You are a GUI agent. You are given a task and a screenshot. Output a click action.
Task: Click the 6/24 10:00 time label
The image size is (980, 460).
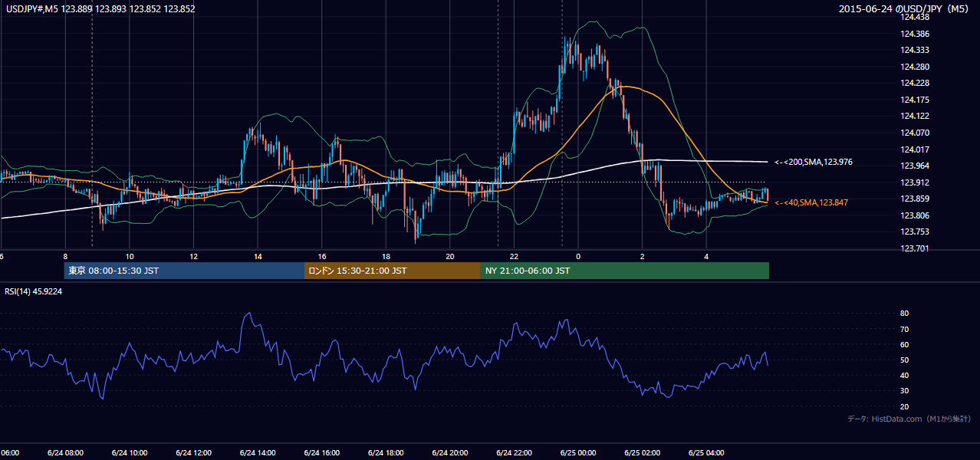(x=130, y=452)
